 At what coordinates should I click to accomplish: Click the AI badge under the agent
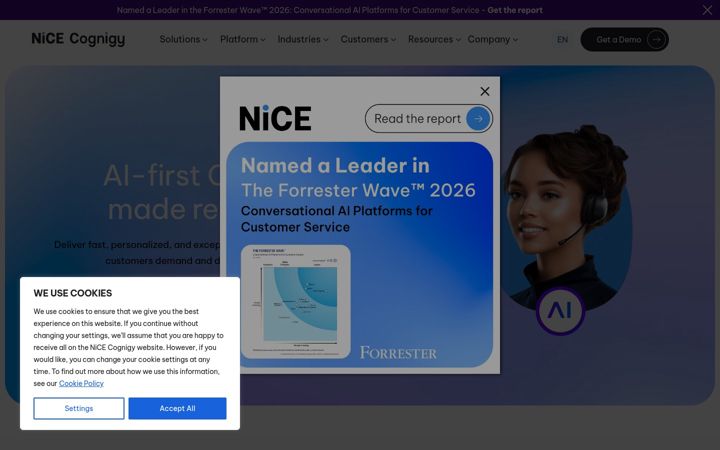[x=560, y=311]
